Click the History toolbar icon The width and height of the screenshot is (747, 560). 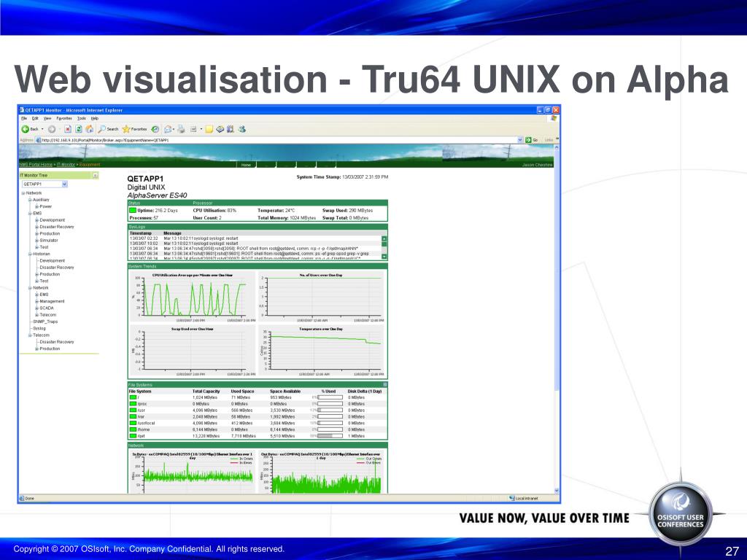point(155,129)
